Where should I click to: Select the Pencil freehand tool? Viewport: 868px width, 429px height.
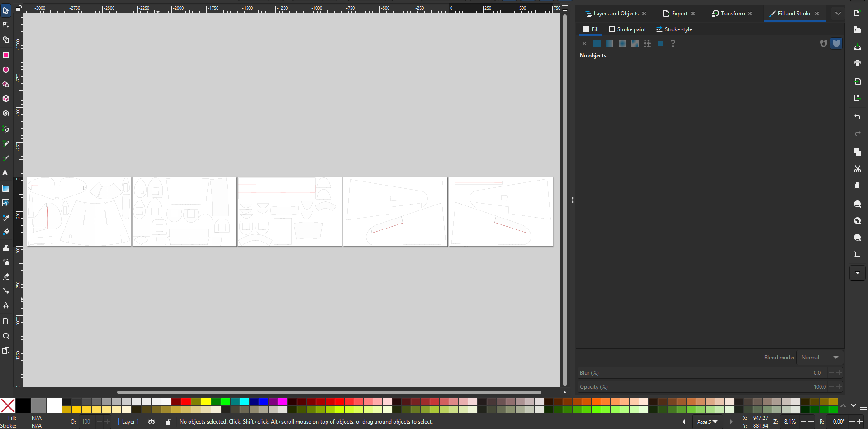pos(6,143)
